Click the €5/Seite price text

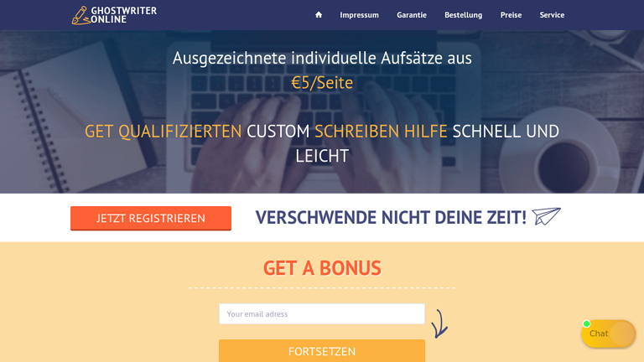pos(322,83)
